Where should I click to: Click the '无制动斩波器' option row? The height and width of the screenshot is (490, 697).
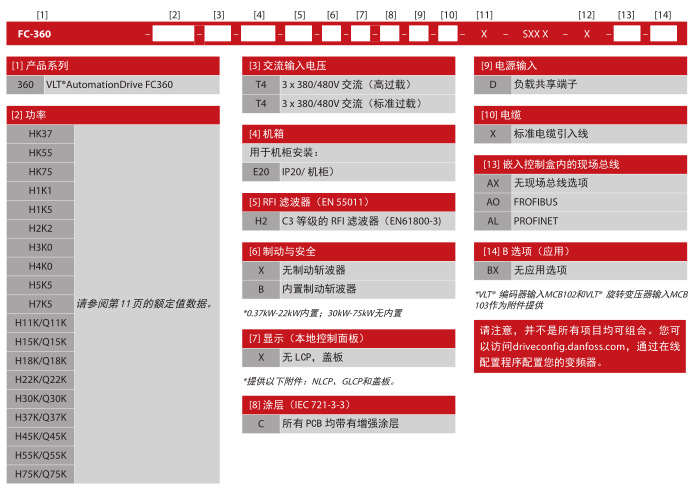click(348, 270)
